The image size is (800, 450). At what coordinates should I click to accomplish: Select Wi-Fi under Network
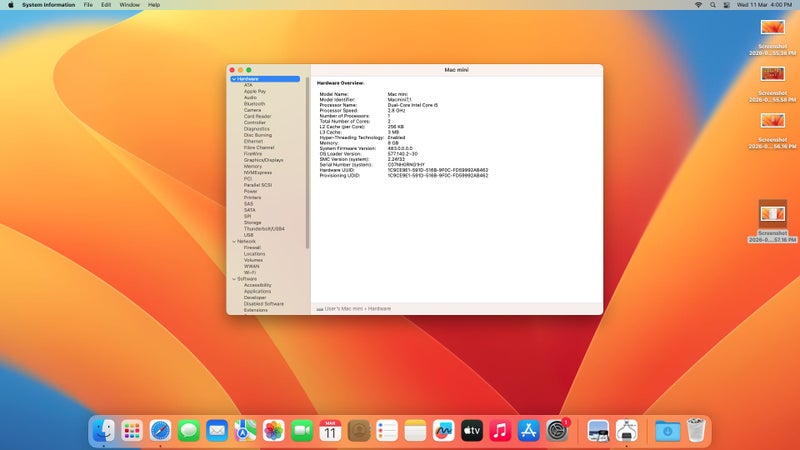coord(249,272)
